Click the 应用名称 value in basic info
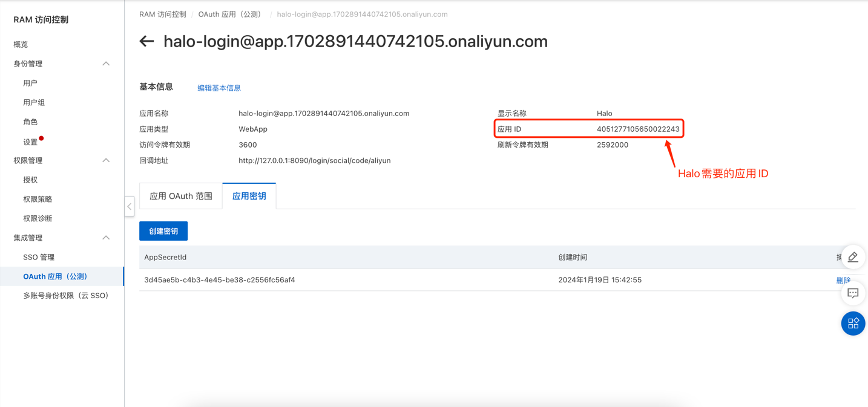This screenshot has height=407, width=868. (324, 113)
